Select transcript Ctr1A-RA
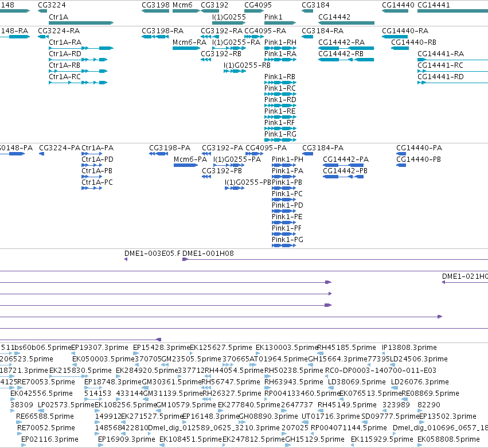This screenshot has height=448, width=488. [81, 48]
